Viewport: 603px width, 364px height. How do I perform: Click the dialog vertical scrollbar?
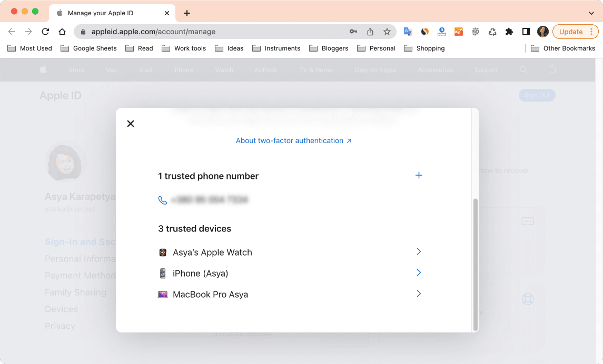coord(476,265)
